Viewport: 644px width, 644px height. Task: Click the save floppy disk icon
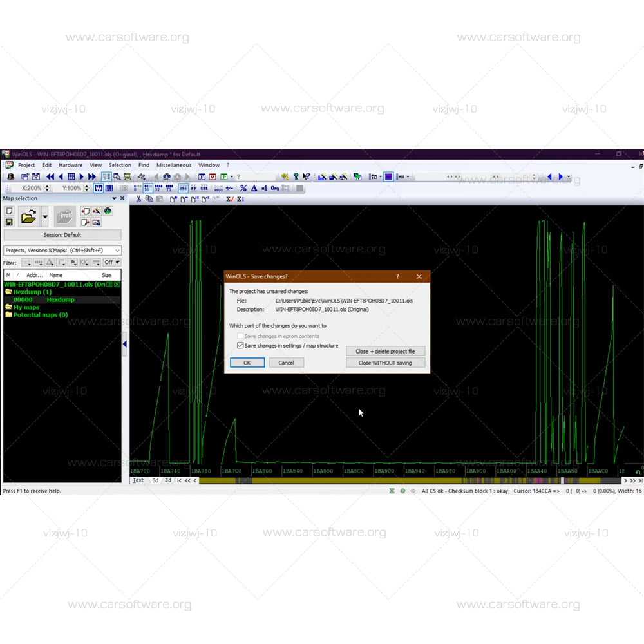[x=9, y=222]
